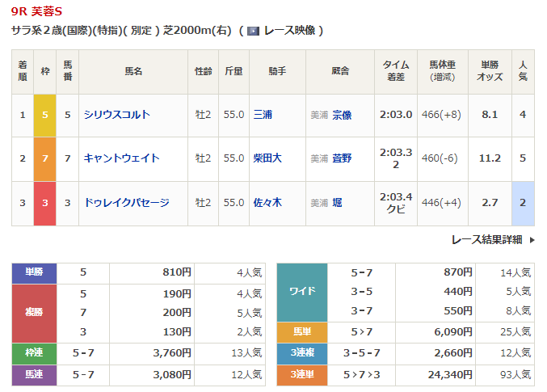Open horse キャントウェイト profile
547x392 pixels.
[122, 158]
